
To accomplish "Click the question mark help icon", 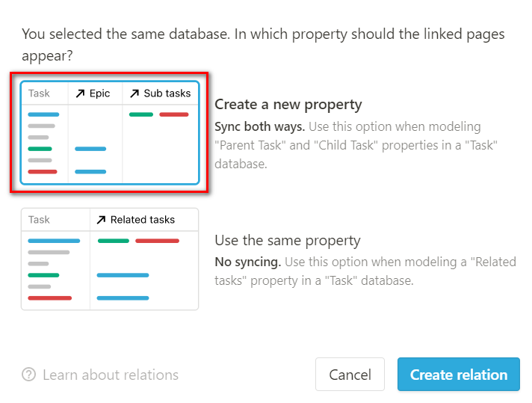I will pos(29,375).
